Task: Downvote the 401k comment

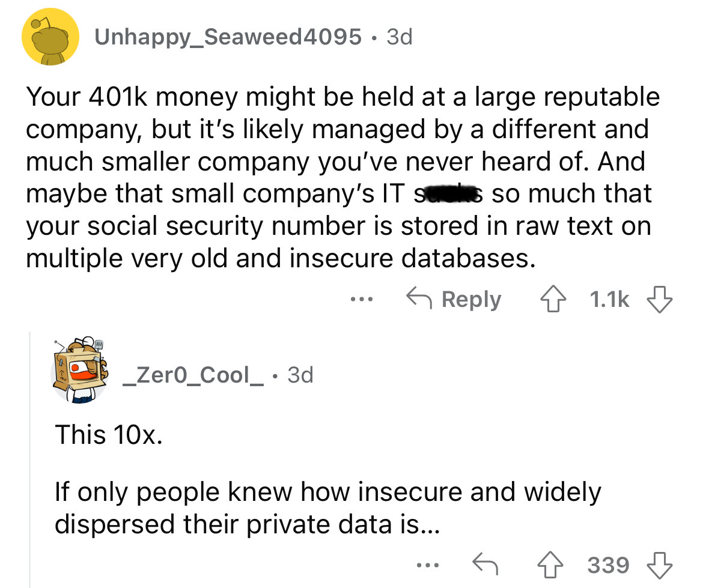Action: click(x=660, y=299)
